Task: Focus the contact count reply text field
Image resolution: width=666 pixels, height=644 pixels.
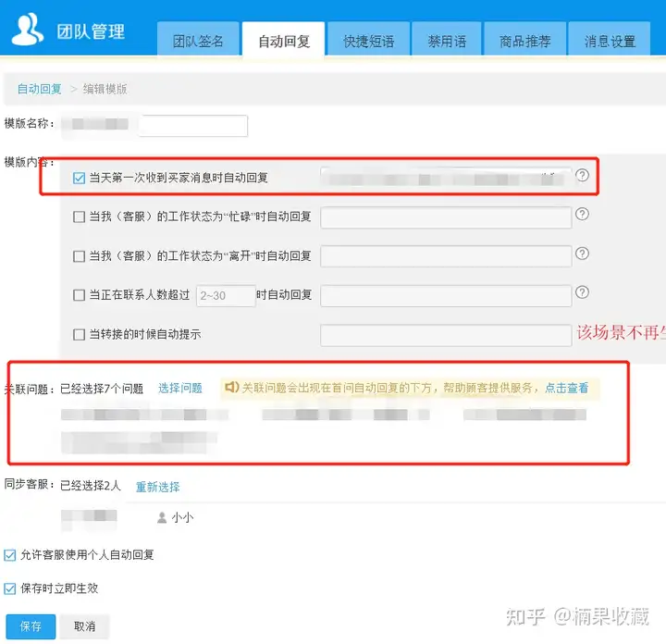Action: pos(446,296)
